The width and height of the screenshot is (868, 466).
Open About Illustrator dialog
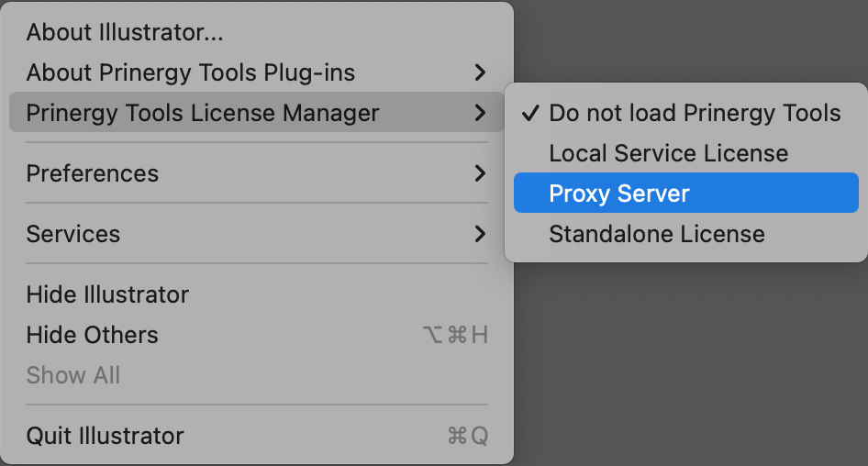point(125,33)
